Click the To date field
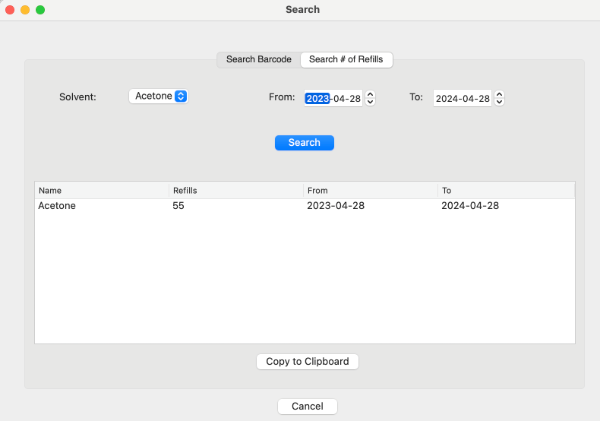The image size is (600, 421). point(461,98)
